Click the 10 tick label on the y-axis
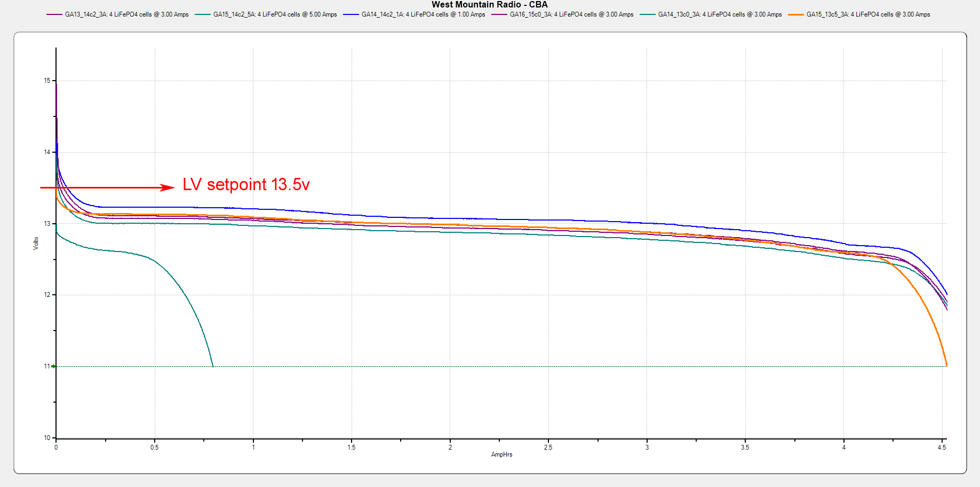 (47, 438)
